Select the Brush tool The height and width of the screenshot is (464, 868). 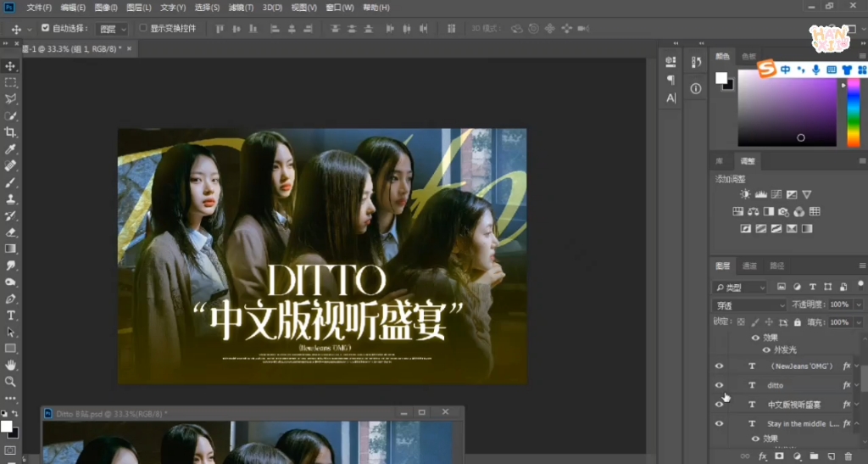coord(10,182)
